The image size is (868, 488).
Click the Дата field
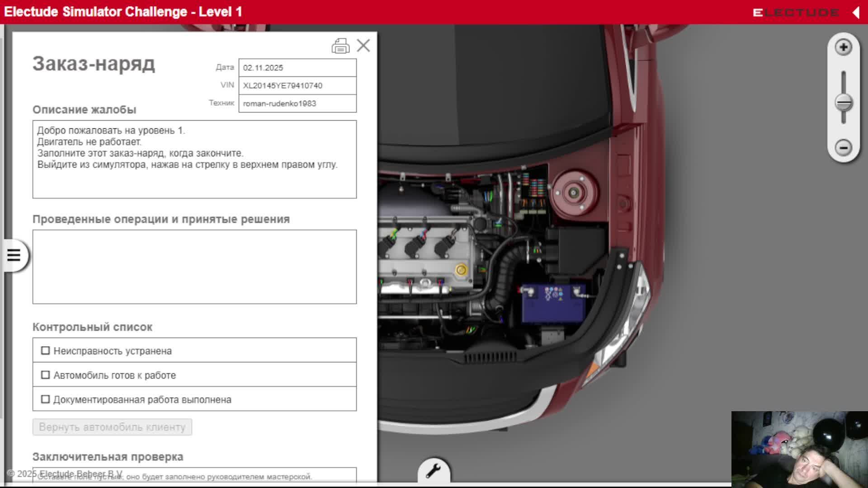pyautogui.click(x=297, y=68)
